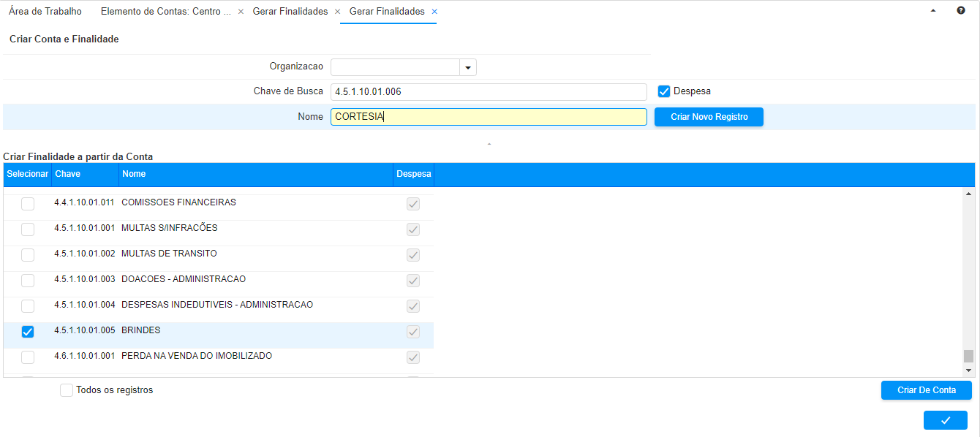This screenshot has height=437, width=980.
Task: Open the Organizacao dropdown
Action: coord(467,67)
